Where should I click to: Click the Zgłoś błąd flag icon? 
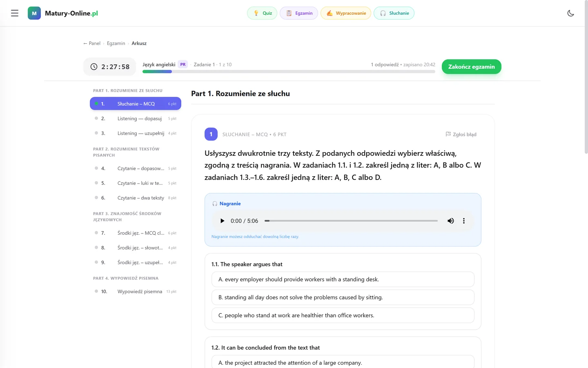click(x=448, y=134)
